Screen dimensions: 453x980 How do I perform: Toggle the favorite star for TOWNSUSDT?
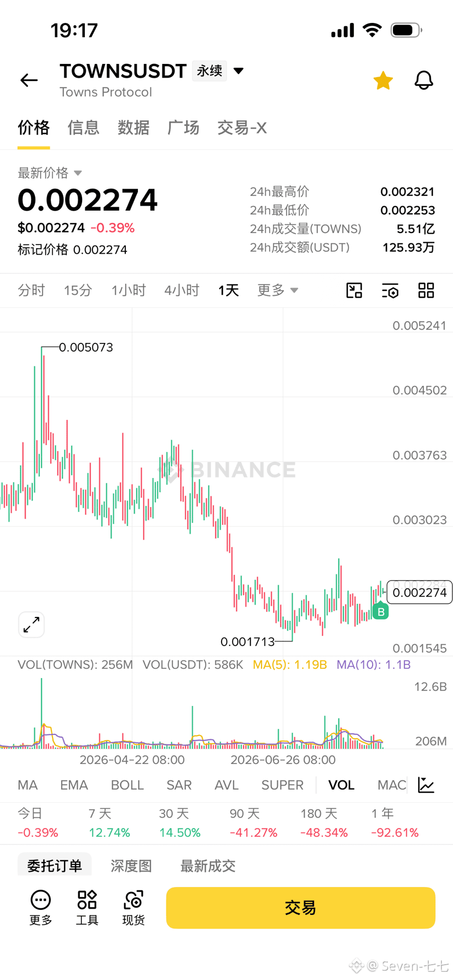tap(383, 80)
